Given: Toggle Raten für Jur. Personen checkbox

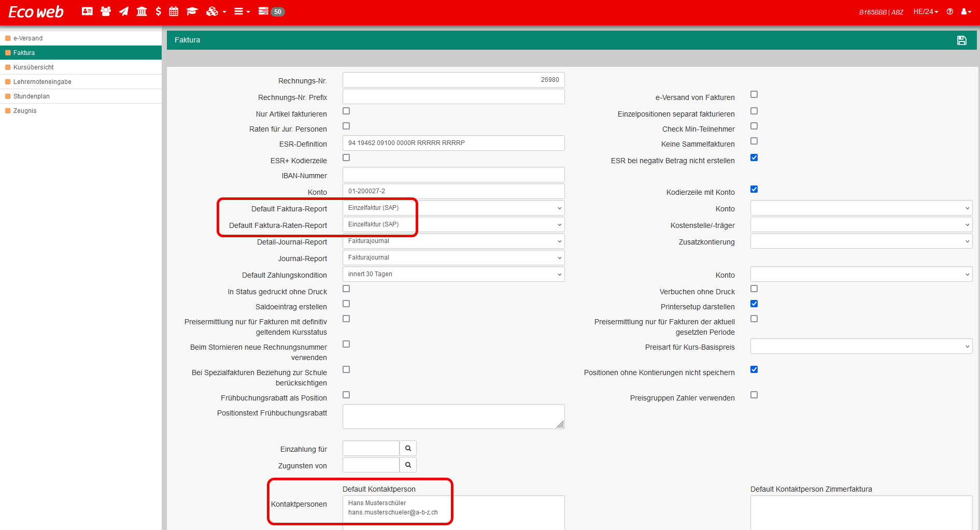Looking at the screenshot, I should click(x=346, y=126).
